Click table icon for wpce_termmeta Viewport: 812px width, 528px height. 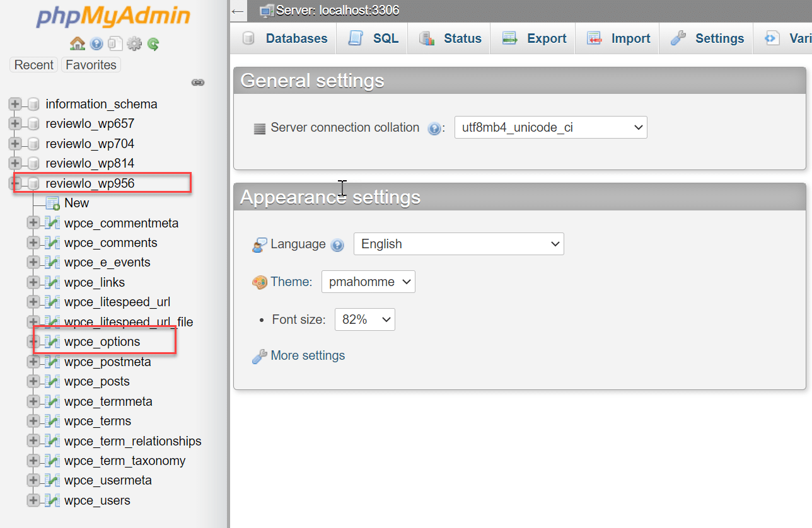[x=52, y=401]
